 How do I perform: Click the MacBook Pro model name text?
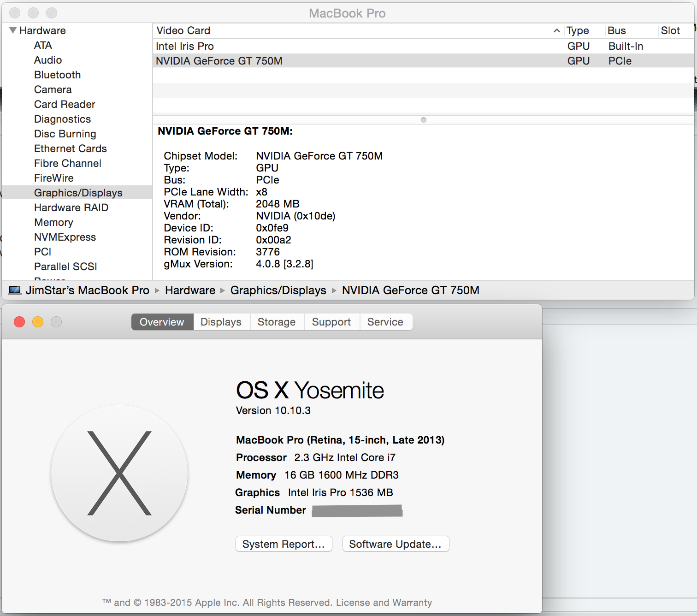coord(340,440)
